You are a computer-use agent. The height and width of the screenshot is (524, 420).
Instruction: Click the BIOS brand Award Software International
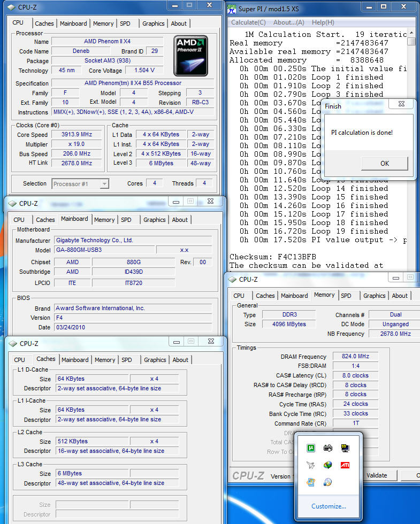(133, 308)
